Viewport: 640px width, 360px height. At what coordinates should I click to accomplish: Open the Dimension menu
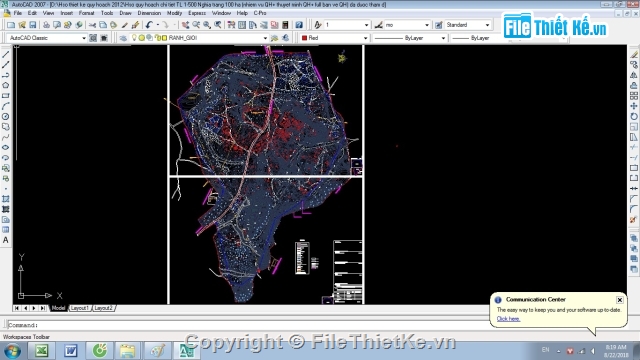point(149,13)
